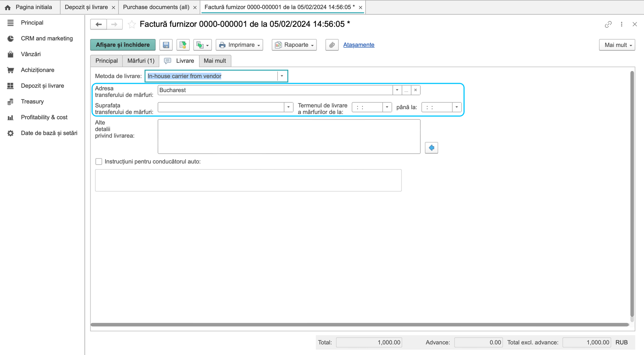Expand Suprafața transferului de mărfuri dropdown
644x355 pixels.
[x=289, y=107]
